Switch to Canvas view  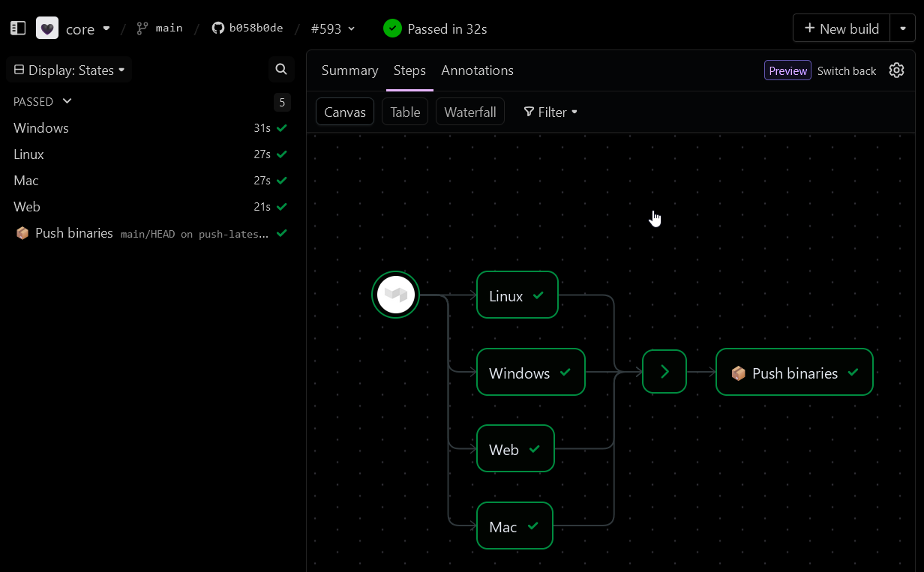[x=345, y=112]
